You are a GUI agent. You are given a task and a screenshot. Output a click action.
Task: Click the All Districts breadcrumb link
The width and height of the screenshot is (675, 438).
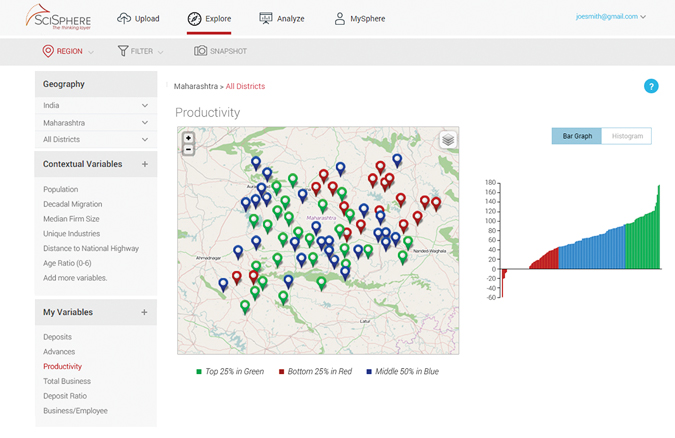pyautogui.click(x=245, y=86)
